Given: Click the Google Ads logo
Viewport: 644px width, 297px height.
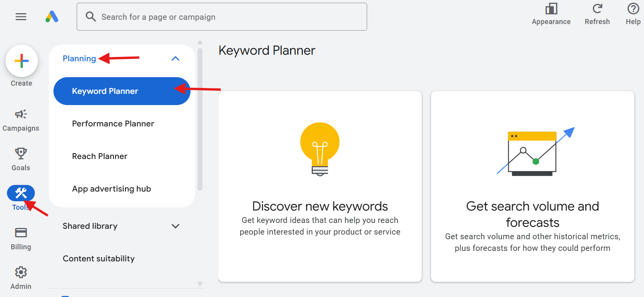Looking at the screenshot, I should [52, 17].
